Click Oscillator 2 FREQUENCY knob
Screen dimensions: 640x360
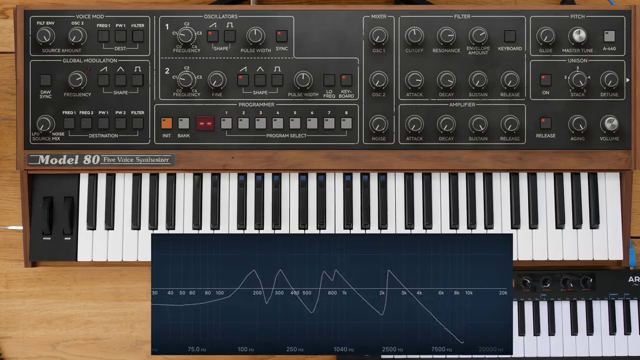pos(186,80)
